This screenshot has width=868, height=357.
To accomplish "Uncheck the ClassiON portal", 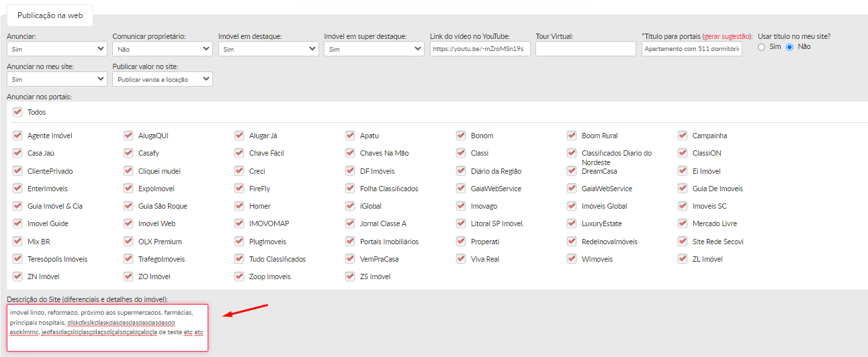I will coord(683,153).
